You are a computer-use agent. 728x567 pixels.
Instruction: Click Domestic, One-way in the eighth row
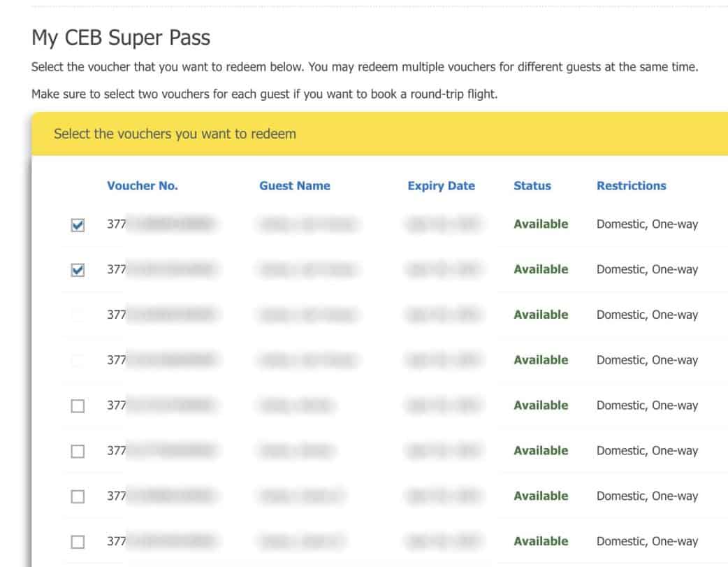coord(647,541)
